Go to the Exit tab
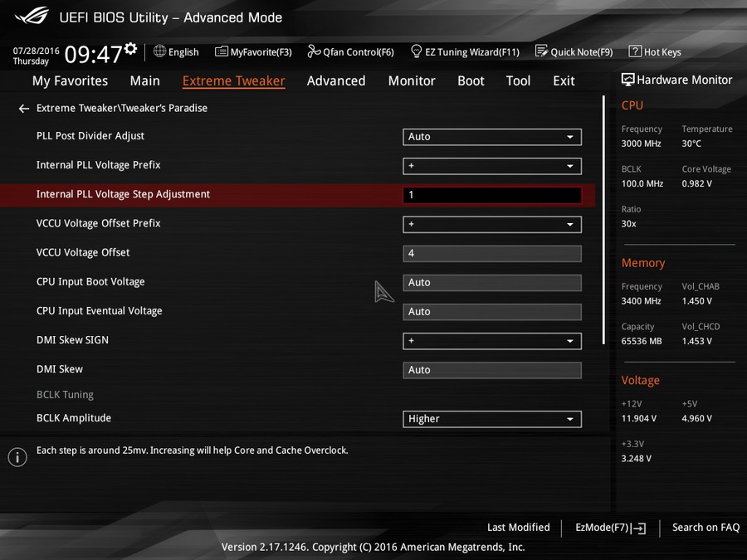 [x=564, y=81]
